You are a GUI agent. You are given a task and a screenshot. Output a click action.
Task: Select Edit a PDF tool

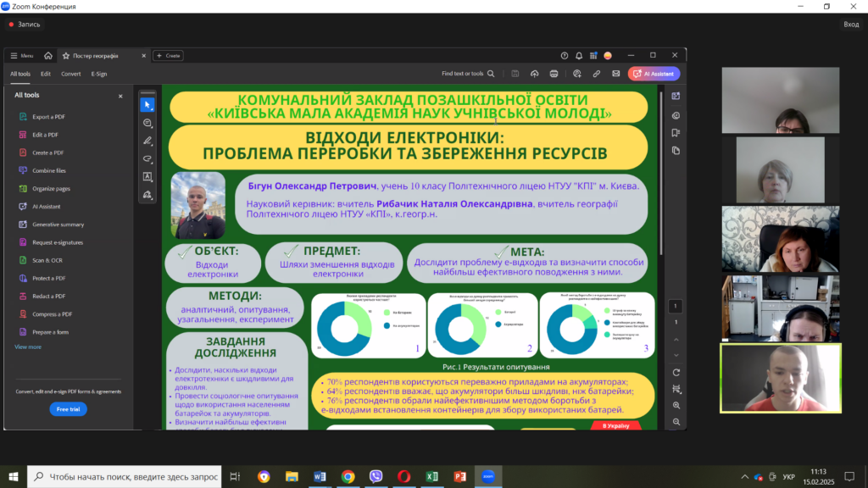(x=46, y=135)
